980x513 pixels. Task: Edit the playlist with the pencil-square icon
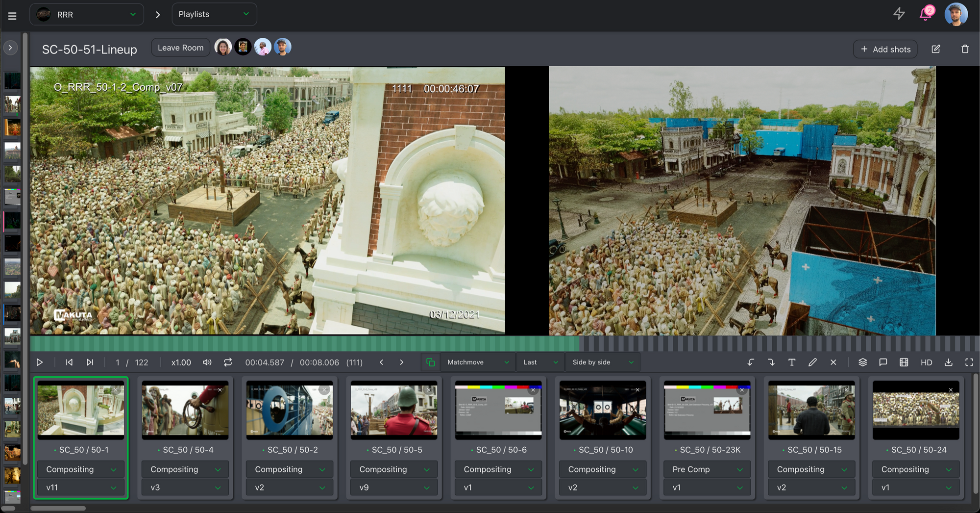tap(935, 49)
